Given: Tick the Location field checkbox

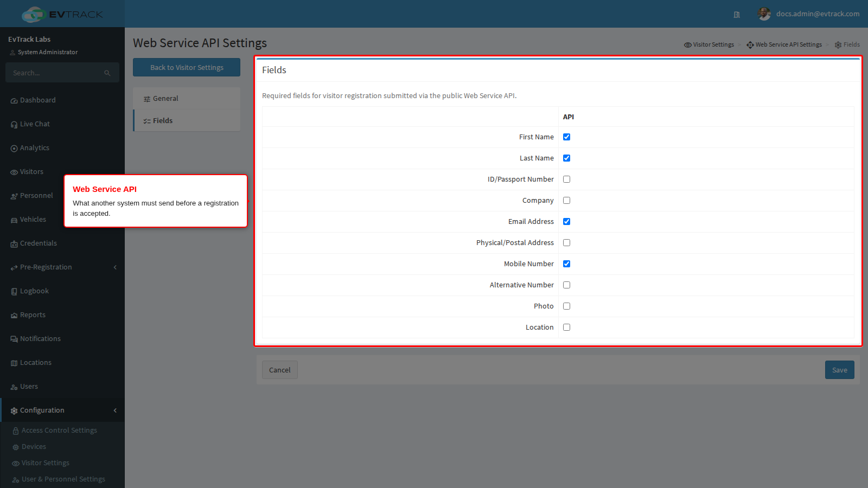Looking at the screenshot, I should tap(566, 328).
